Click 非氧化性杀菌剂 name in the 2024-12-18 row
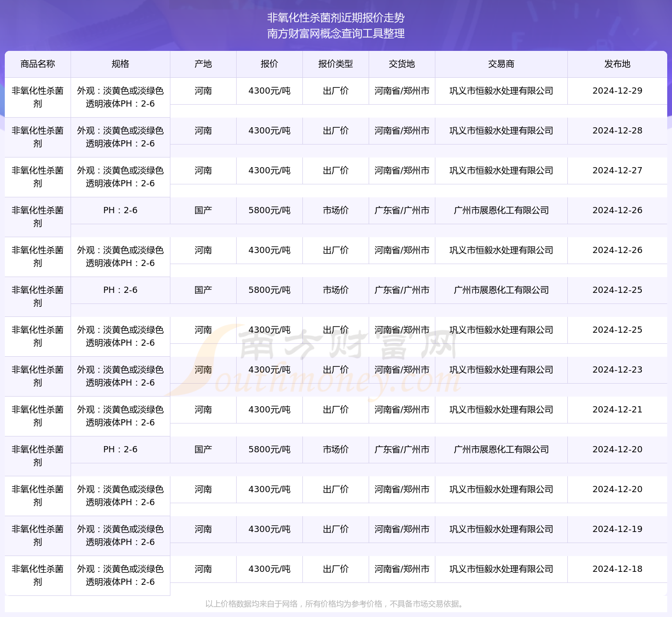Image resolution: width=672 pixels, height=617 pixels. pyautogui.click(x=37, y=575)
